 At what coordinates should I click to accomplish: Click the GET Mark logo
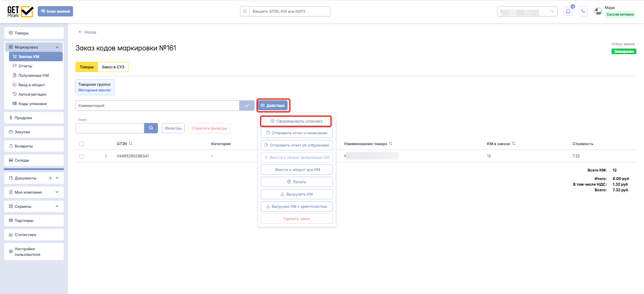click(20, 11)
